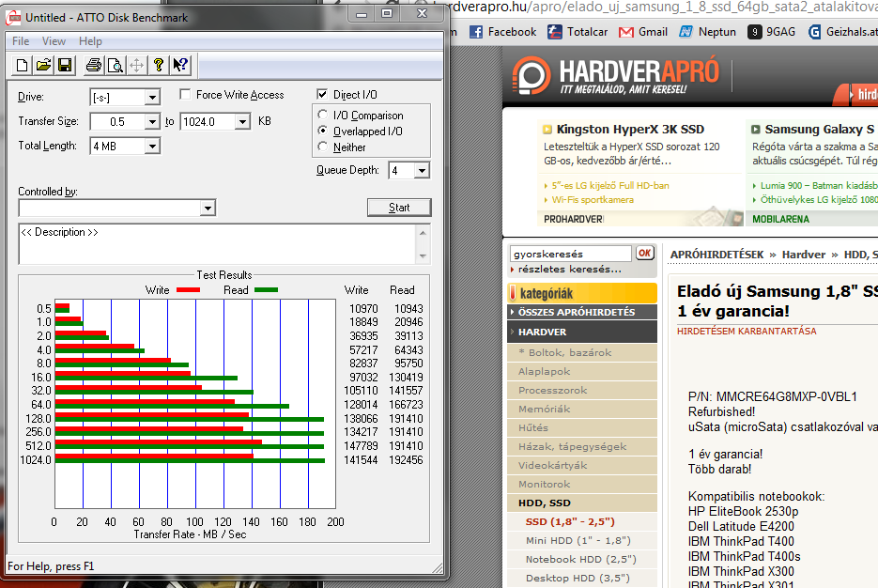Click the Totalcar bookmark icon
The width and height of the screenshot is (878, 588).
coord(554,32)
